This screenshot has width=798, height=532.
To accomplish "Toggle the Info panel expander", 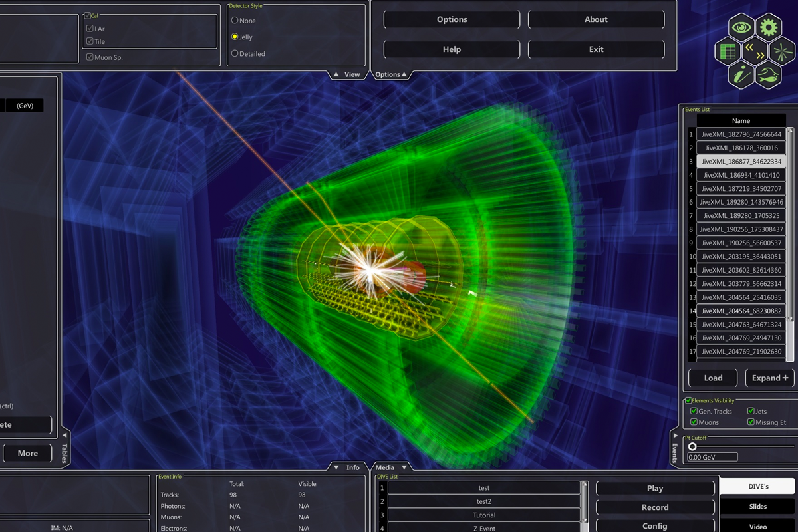I will (346, 467).
